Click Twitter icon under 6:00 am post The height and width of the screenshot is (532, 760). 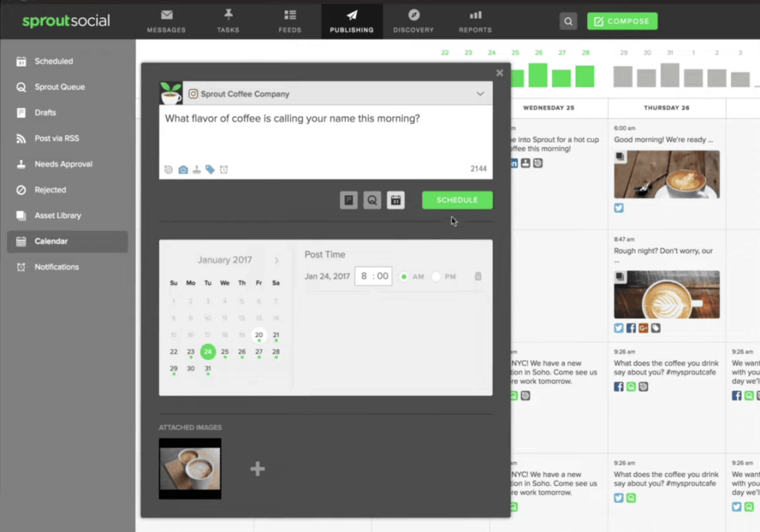point(618,208)
